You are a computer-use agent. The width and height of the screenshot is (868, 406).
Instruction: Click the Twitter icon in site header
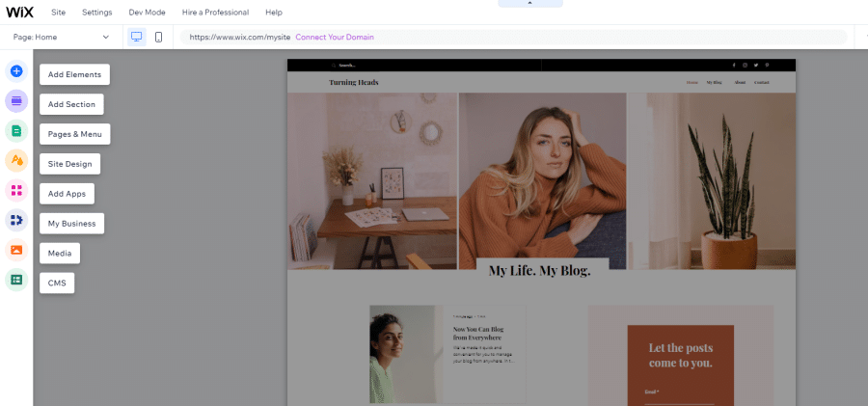756,66
